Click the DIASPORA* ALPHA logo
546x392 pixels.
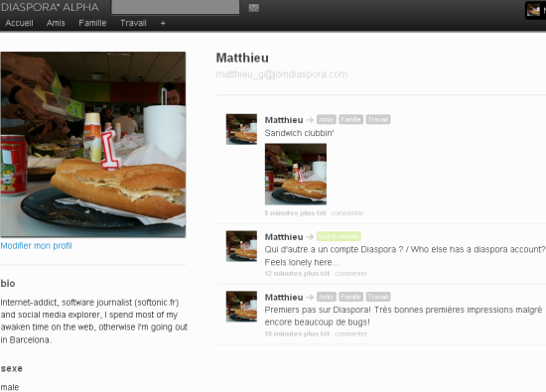click(50, 7)
